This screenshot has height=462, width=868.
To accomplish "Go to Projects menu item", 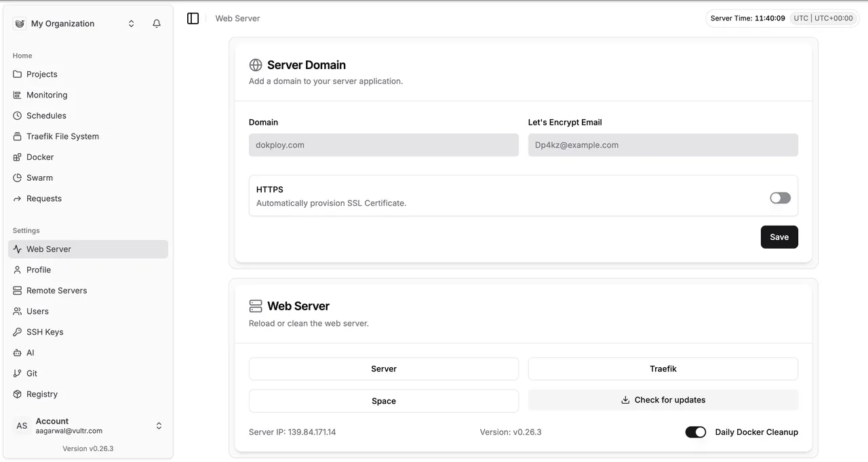I will pyautogui.click(x=88, y=75).
